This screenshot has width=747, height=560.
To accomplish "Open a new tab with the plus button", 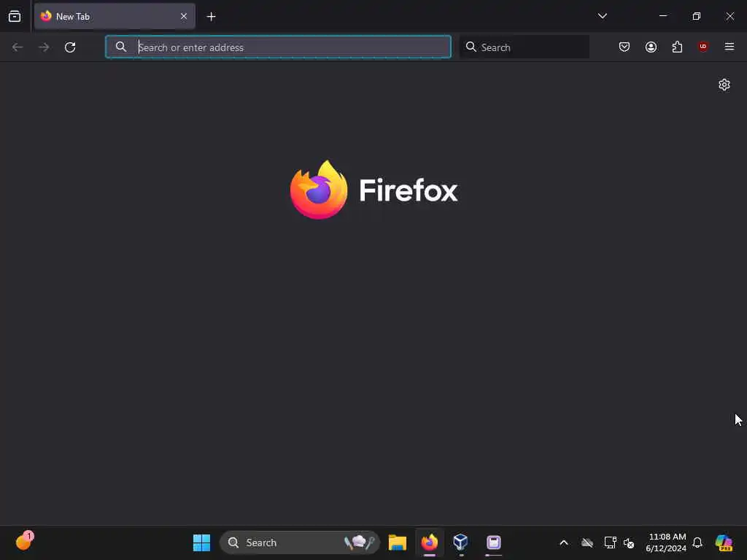I will click(x=211, y=17).
